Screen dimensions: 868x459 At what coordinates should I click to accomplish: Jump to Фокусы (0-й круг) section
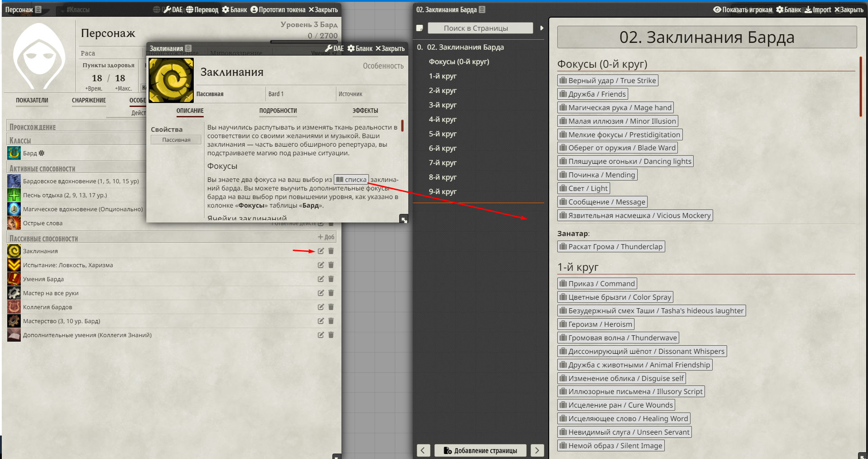point(459,61)
